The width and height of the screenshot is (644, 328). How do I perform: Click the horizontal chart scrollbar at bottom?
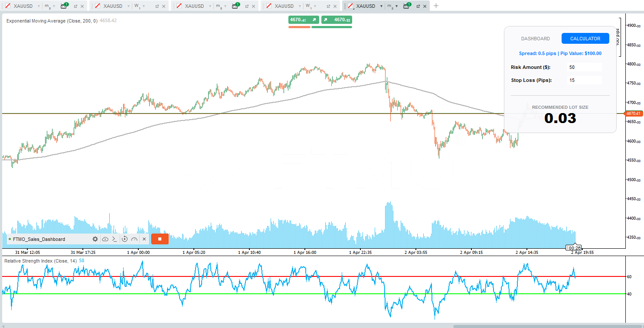tap(546, 326)
